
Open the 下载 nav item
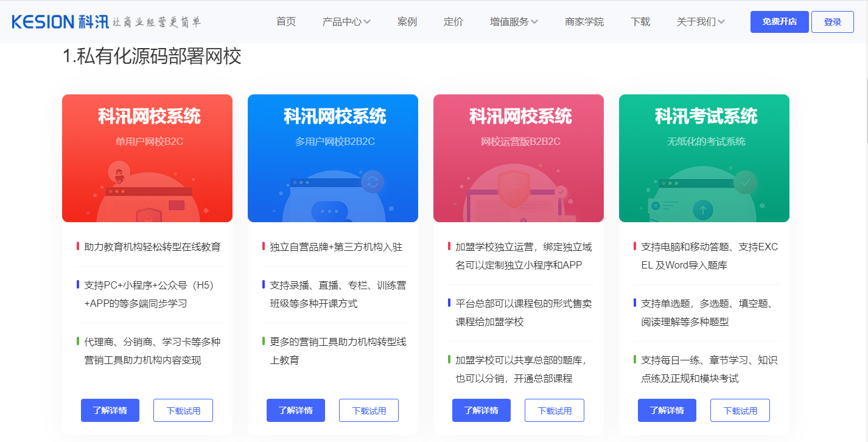(640, 22)
